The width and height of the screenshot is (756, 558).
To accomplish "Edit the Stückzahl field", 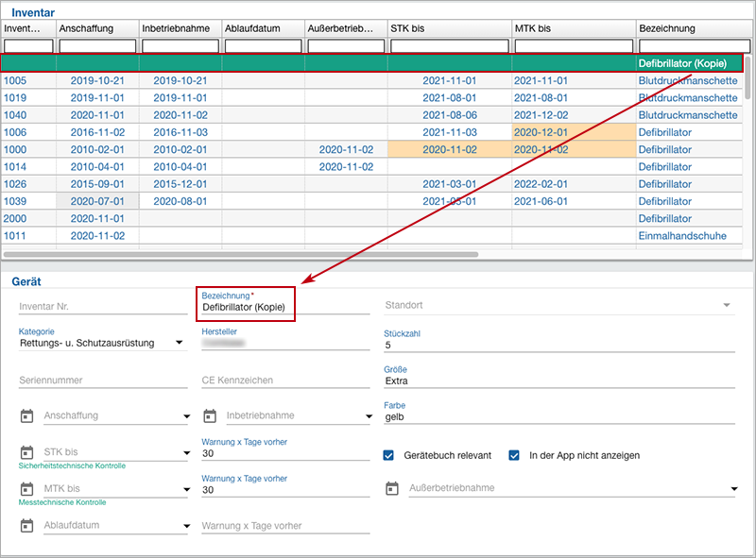I will pyautogui.click(x=559, y=345).
